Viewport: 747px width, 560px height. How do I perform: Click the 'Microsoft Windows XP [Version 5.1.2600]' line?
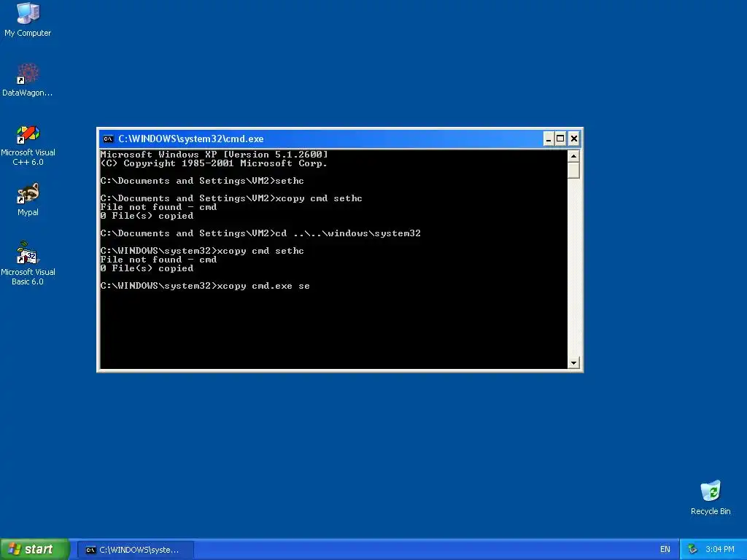tap(214, 155)
